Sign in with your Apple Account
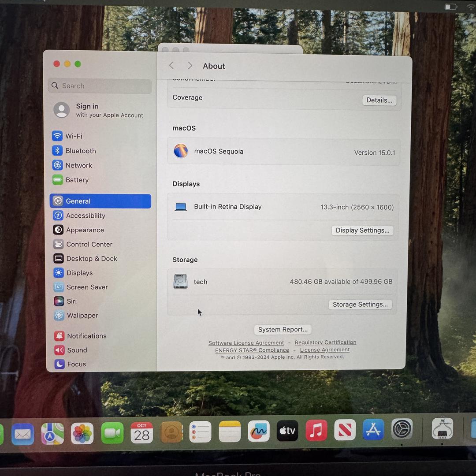This screenshot has height=476, width=476. 98,110
